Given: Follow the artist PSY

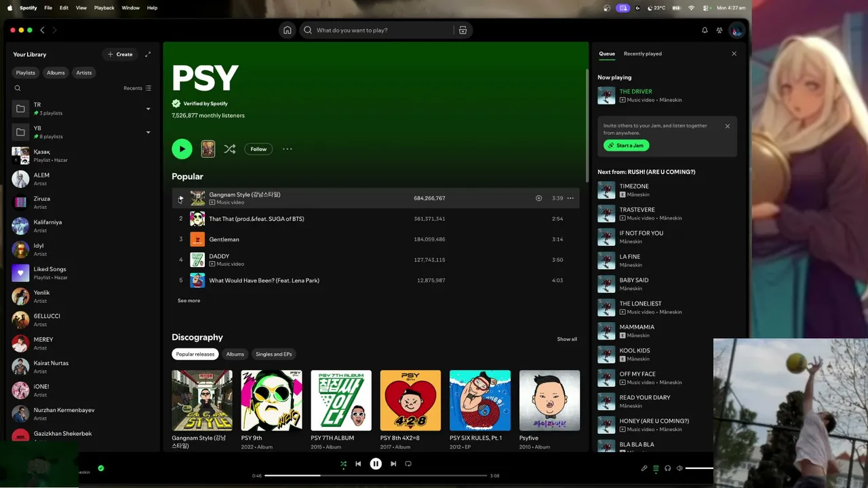Looking at the screenshot, I should 258,149.
